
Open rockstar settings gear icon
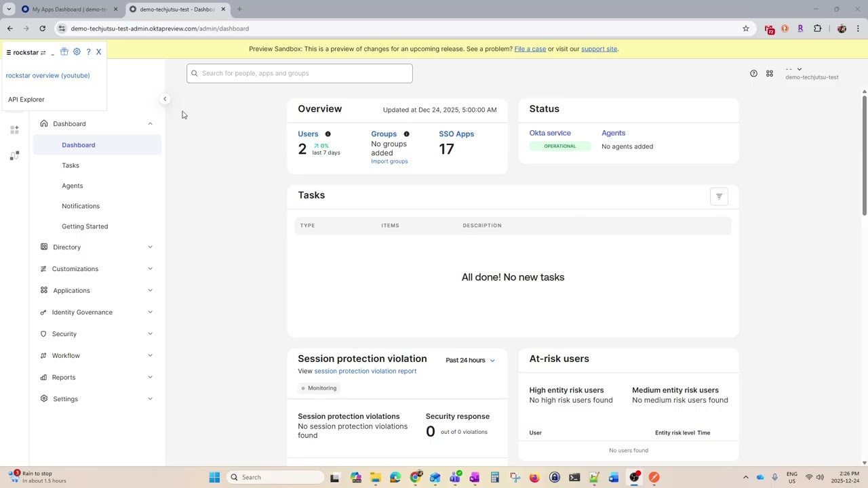pos(77,52)
